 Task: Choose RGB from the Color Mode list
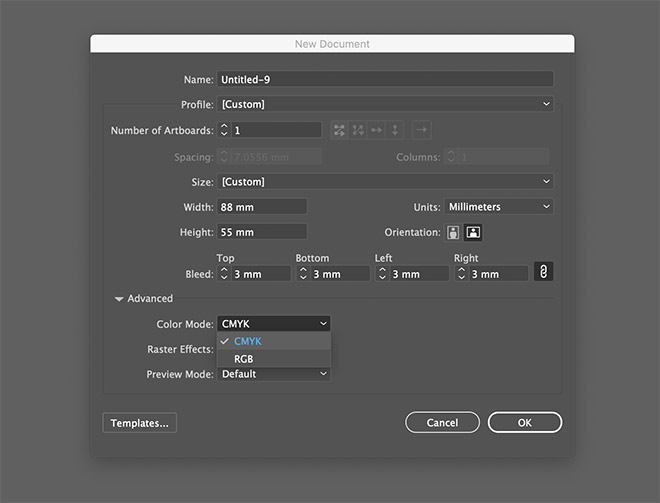click(x=244, y=358)
